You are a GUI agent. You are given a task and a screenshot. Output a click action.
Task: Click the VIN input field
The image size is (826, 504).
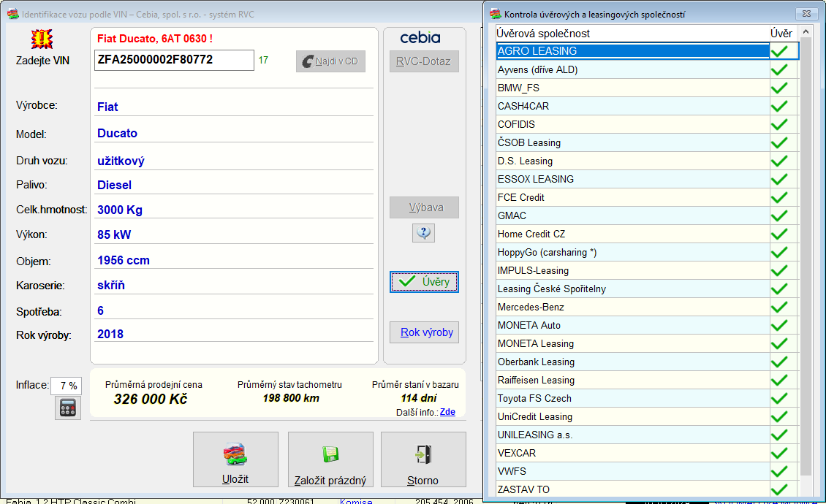pyautogui.click(x=174, y=60)
